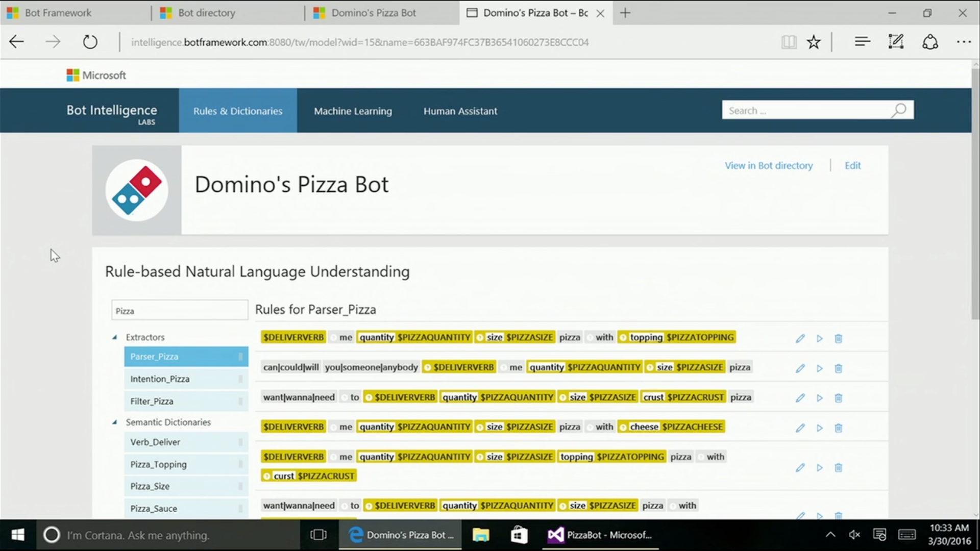Open Reading view book icon

point(789,42)
